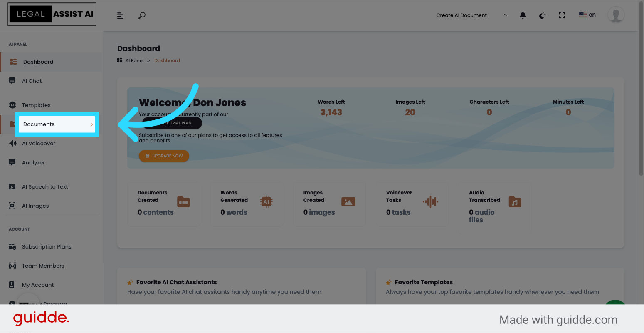644x333 pixels.
Task: Click the Dashboard grid icon in sidebar
Action: [x=13, y=62]
